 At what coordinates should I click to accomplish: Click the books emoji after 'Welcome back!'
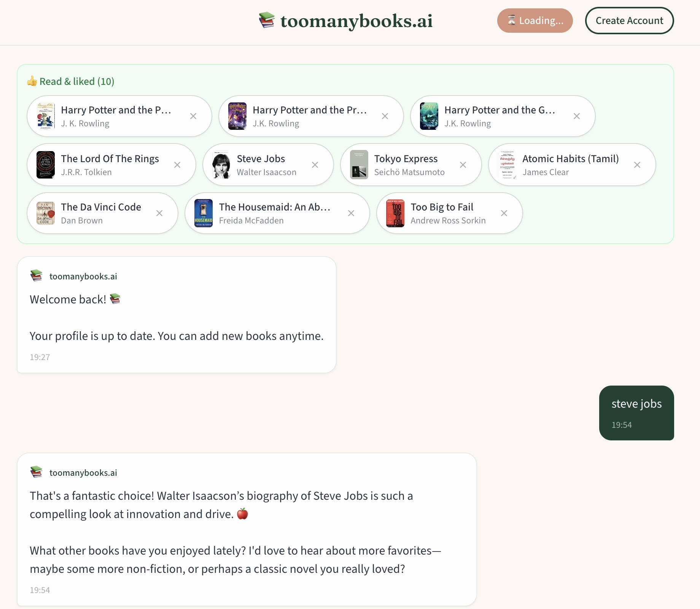point(115,299)
